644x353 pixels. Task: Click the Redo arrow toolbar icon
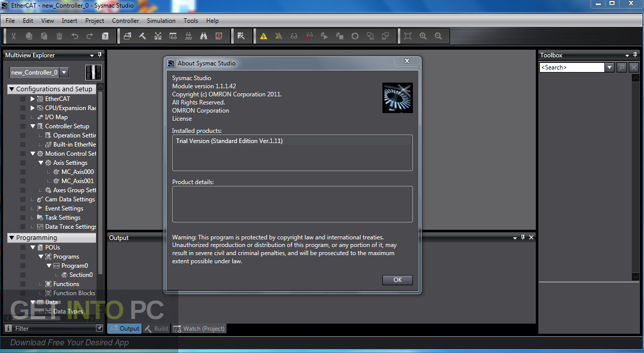[x=90, y=36]
